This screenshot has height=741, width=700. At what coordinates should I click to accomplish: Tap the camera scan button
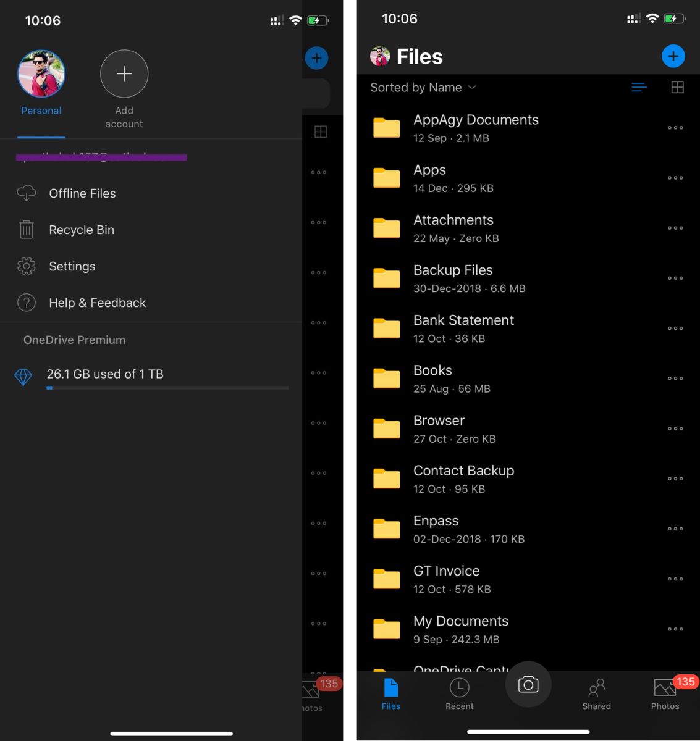(x=528, y=684)
